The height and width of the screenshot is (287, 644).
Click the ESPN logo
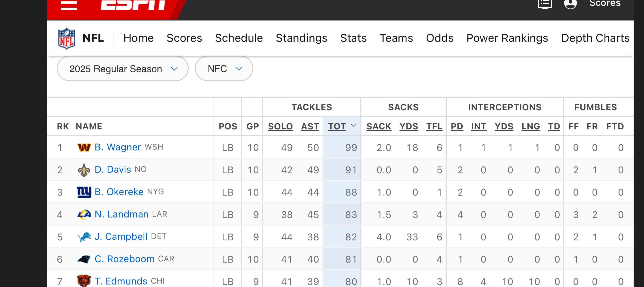[133, 5]
